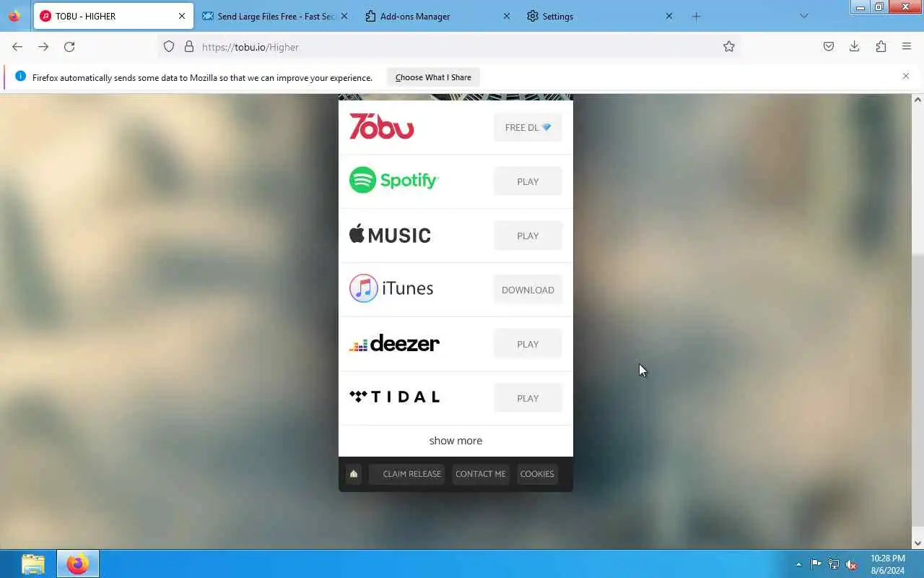
Task: Play on Deezer
Action: pos(528,344)
